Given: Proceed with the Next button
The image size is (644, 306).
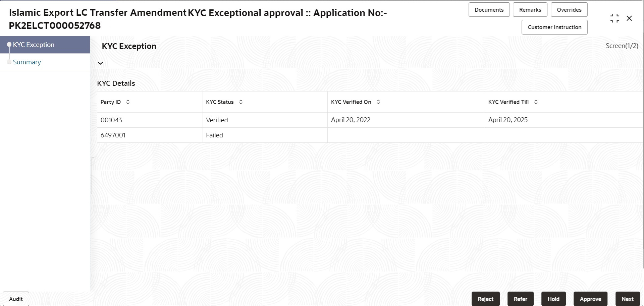Looking at the screenshot, I should tap(628, 299).
